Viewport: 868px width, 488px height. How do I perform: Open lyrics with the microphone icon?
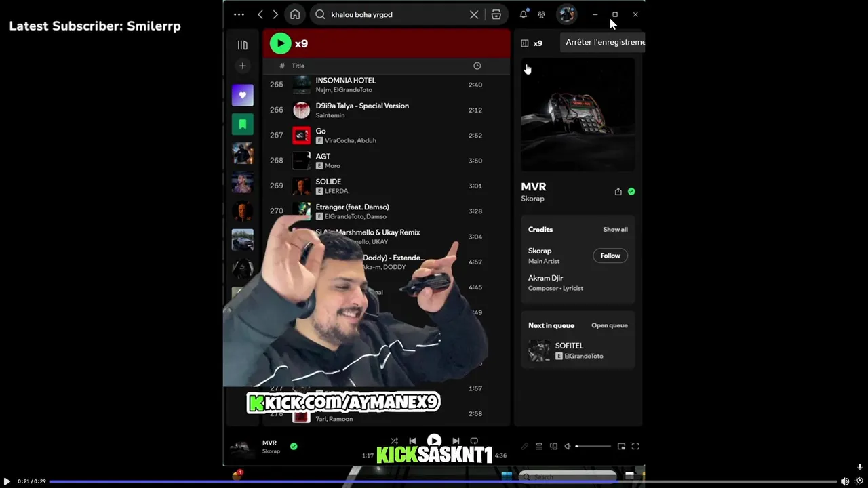point(524,447)
